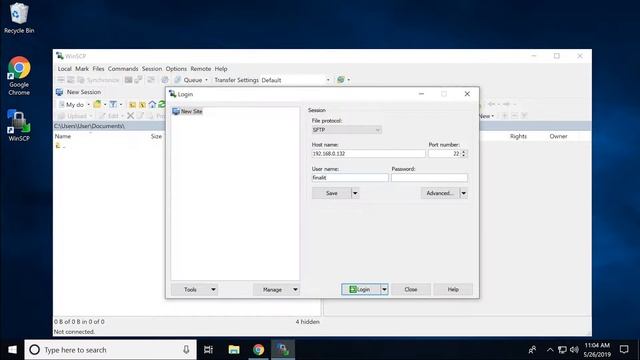640x360 pixels.
Task: Select the Google Chrome desktop icon
Action: coord(19,76)
